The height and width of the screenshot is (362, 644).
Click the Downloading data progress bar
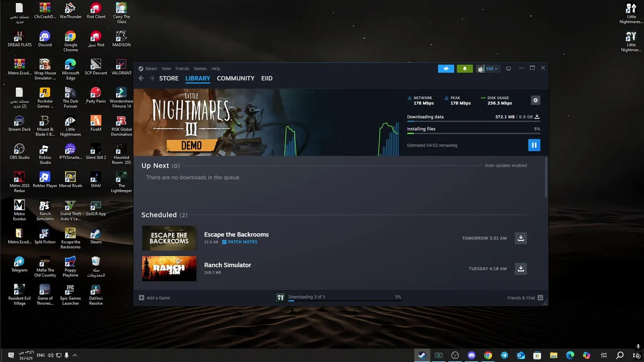pos(473,122)
